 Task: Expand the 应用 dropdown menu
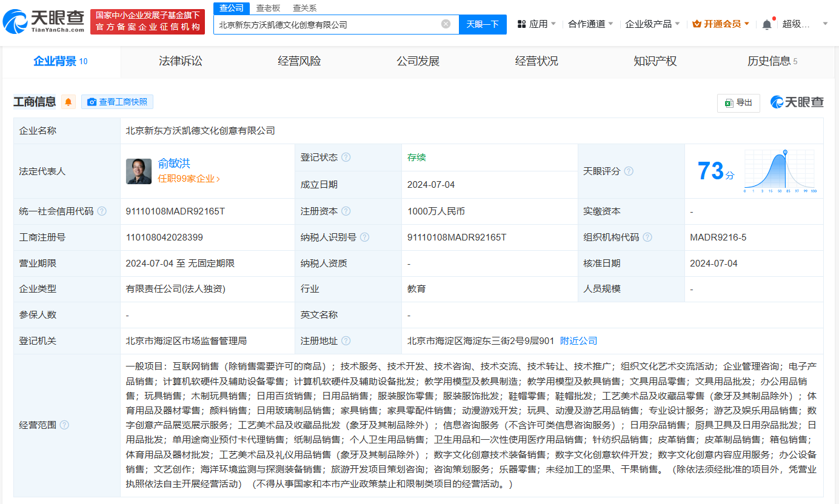[536, 24]
